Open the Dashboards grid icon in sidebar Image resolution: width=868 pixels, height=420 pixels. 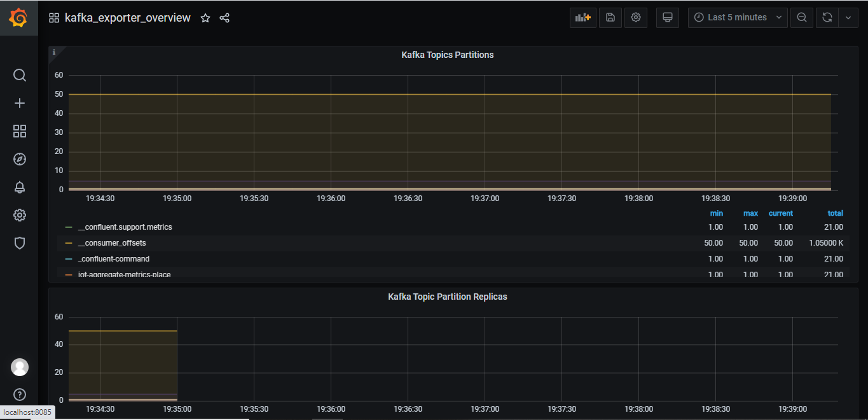tap(20, 131)
